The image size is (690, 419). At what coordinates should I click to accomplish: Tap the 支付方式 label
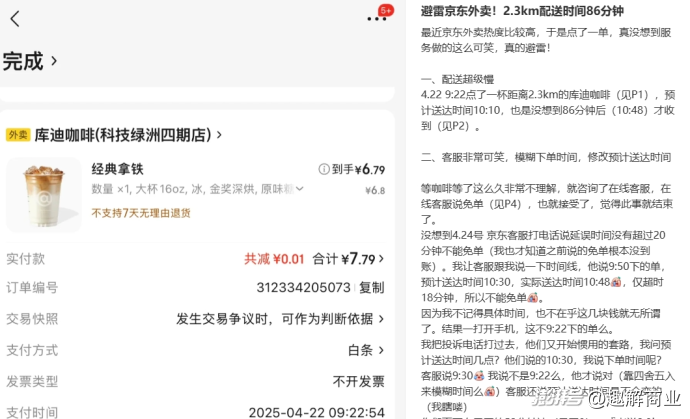pos(32,350)
